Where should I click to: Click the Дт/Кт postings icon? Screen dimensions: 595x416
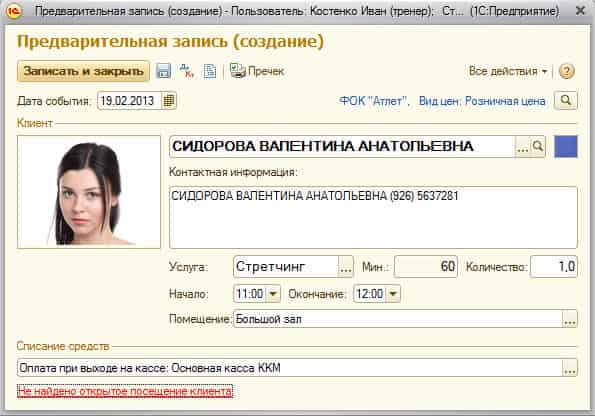(187, 71)
